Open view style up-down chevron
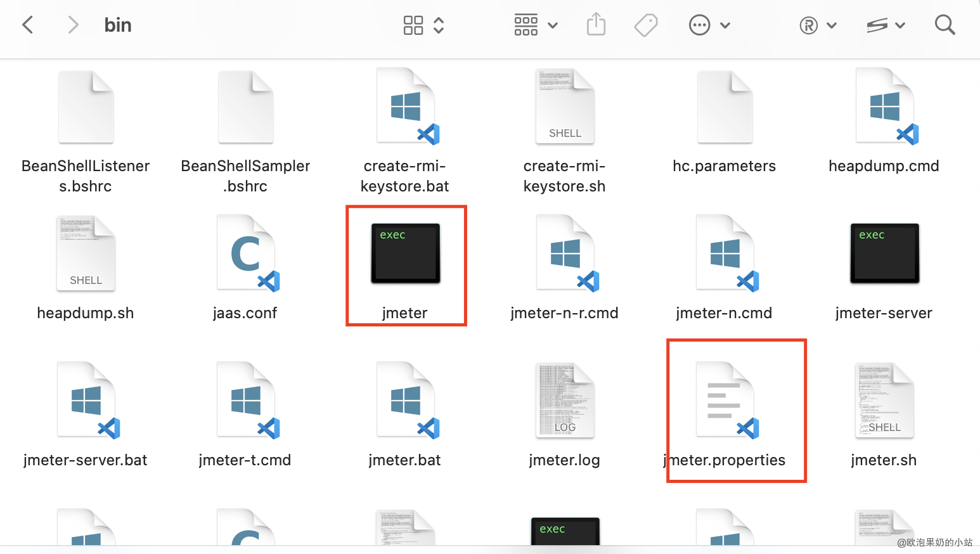Viewport: 980px width, 554px height. click(439, 25)
